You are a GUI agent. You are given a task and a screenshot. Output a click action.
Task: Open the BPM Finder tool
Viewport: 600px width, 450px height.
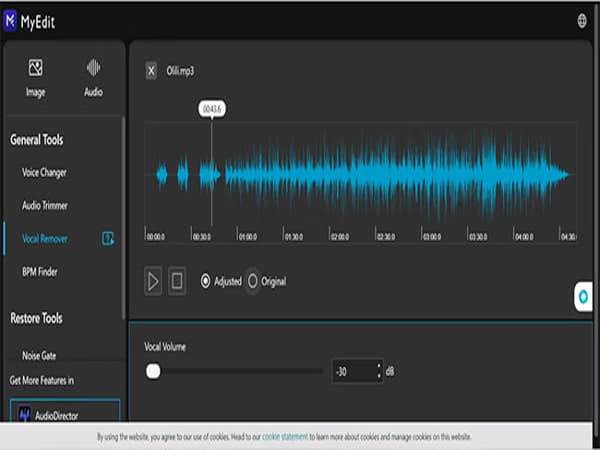click(40, 272)
